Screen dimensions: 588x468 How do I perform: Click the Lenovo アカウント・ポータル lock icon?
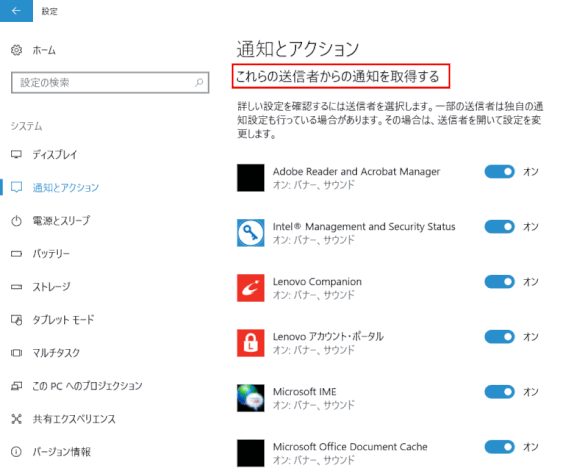250,343
